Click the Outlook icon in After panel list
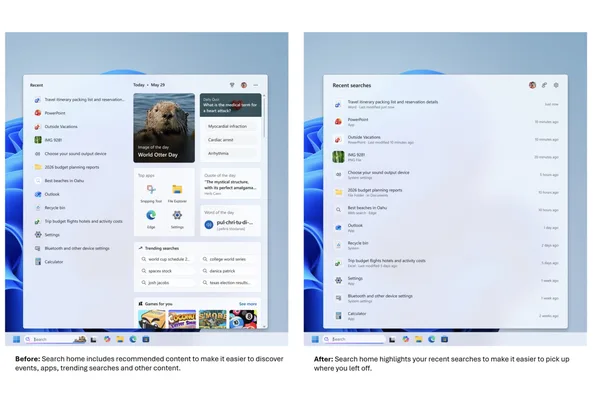The width and height of the screenshot is (600, 400). click(x=338, y=228)
